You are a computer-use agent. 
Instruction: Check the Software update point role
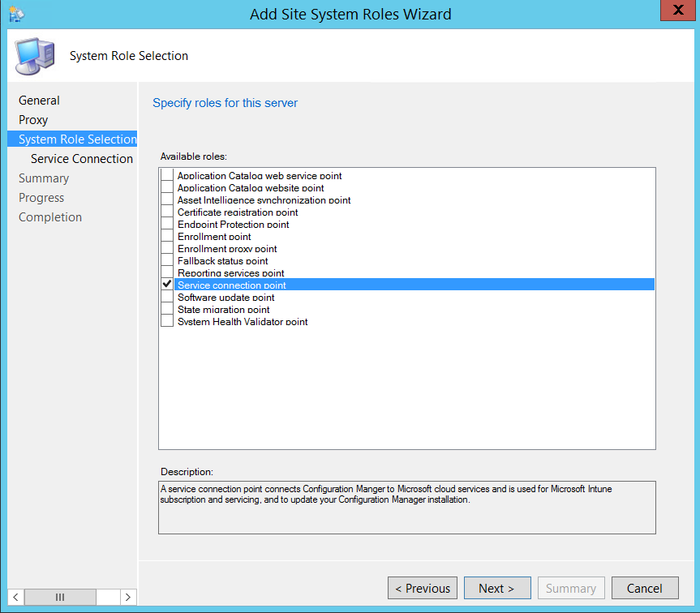[166, 297]
